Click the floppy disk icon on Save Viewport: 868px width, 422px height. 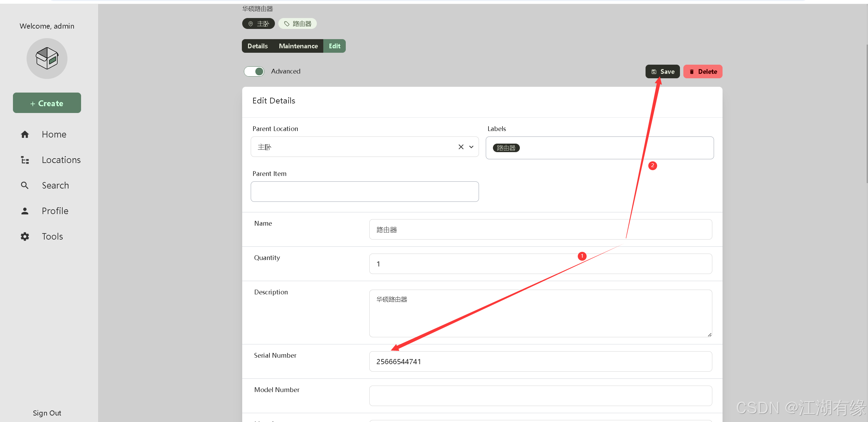654,72
